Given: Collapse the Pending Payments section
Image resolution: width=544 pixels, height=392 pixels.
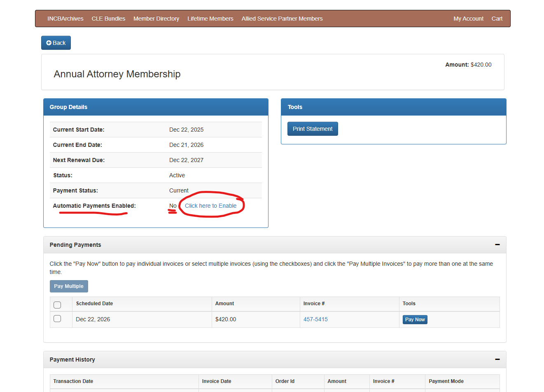Looking at the screenshot, I should click(497, 245).
